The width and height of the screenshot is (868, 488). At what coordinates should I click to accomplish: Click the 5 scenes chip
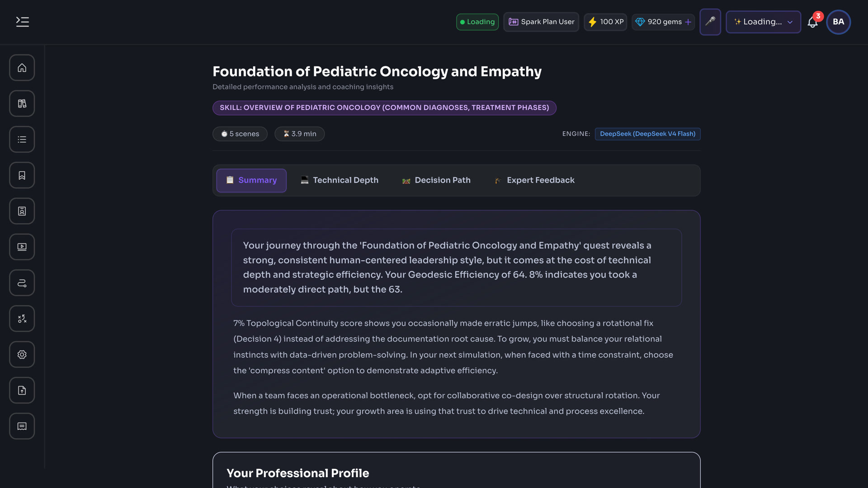(240, 134)
